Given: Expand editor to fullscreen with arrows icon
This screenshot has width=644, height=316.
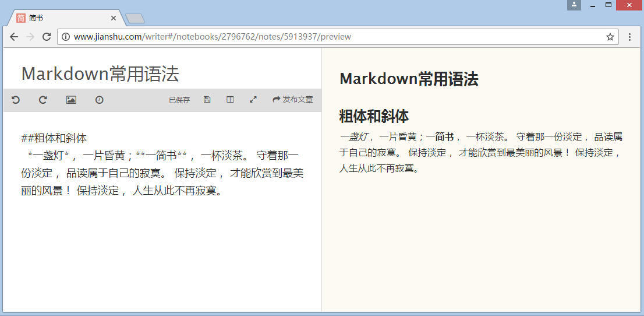Looking at the screenshot, I should (x=253, y=100).
